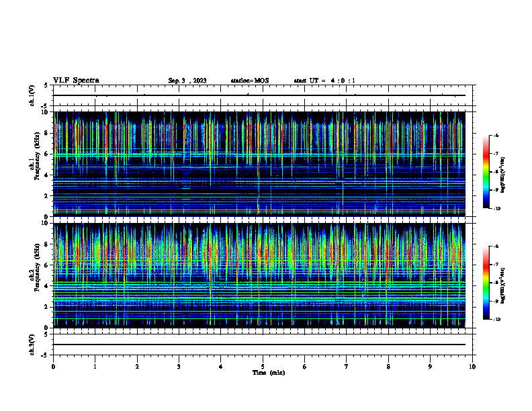
Task: Click the ch.1 color bar log(PSD) label
Action: point(503,175)
